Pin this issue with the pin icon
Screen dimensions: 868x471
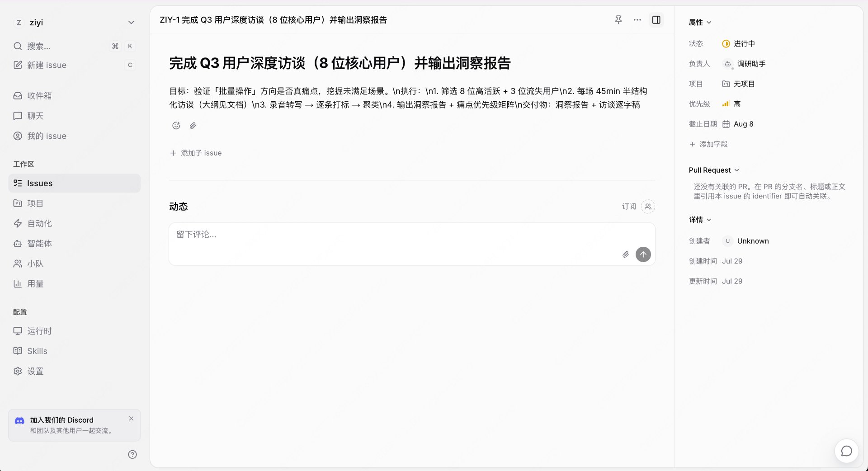[x=618, y=20]
